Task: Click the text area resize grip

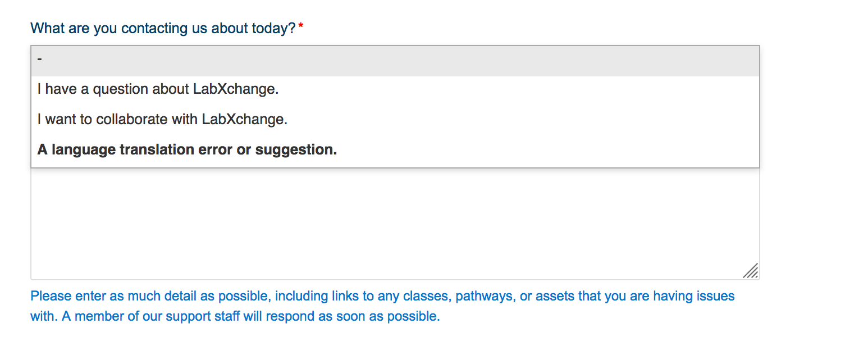Action: (x=751, y=271)
